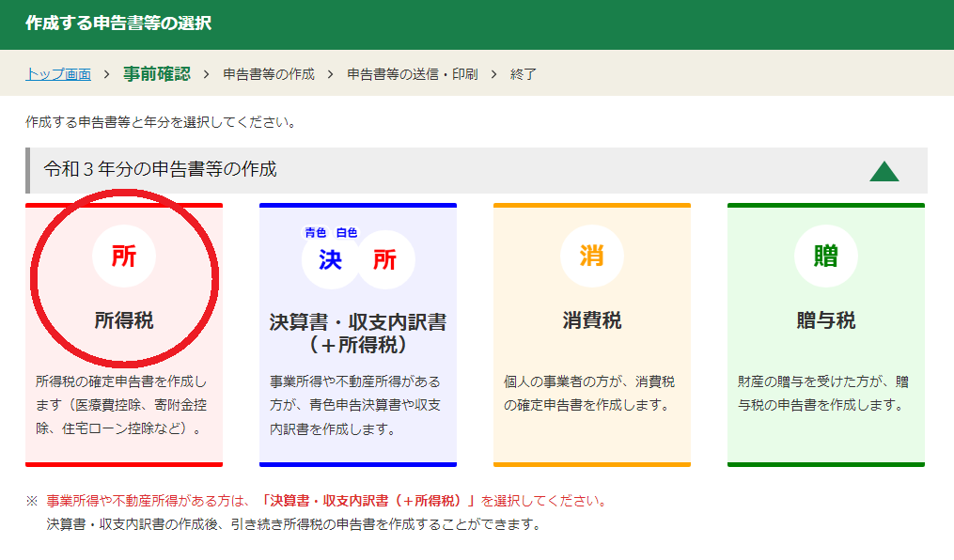Click the 白色 label above the icons

click(347, 233)
